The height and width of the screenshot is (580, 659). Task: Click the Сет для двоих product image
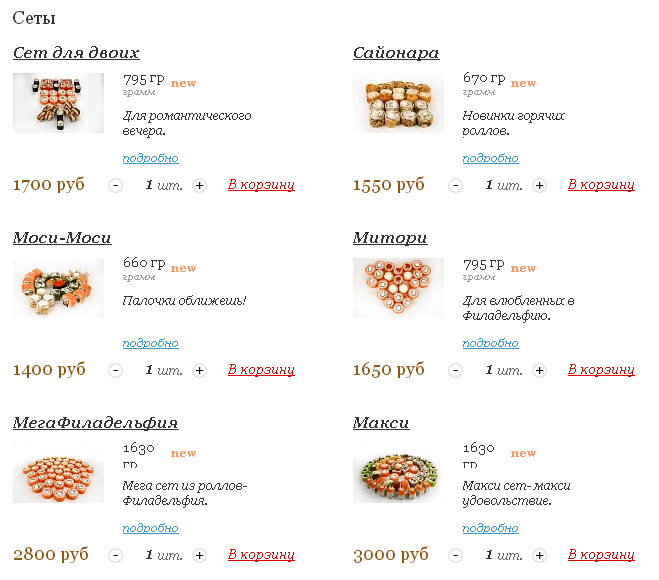click(58, 103)
